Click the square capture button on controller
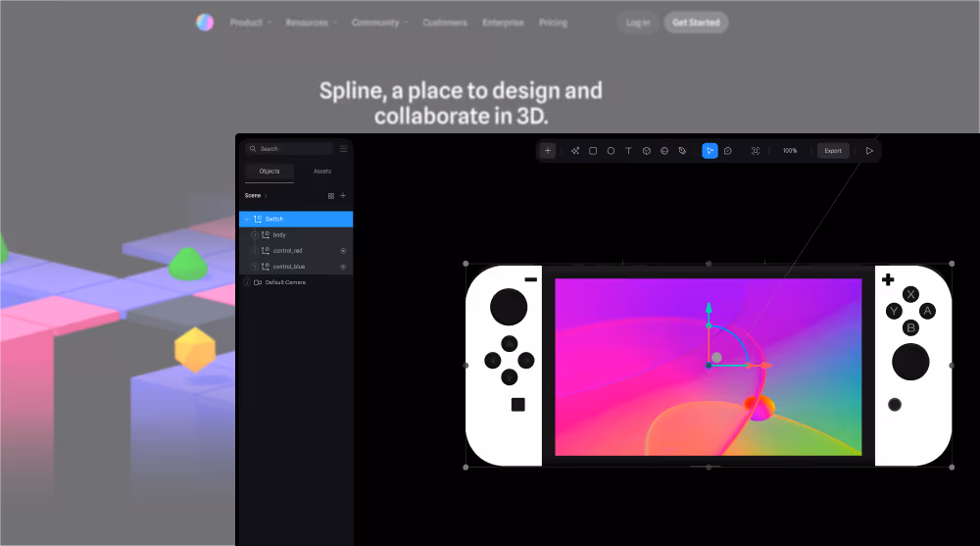Screen dimensions: 980x546 [518, 405]
